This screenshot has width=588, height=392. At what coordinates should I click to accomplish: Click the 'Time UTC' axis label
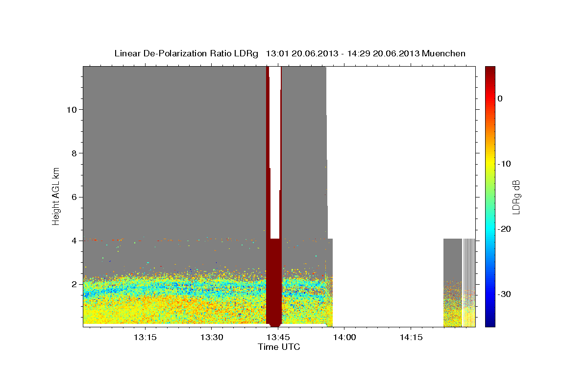(x=279, y=347)
